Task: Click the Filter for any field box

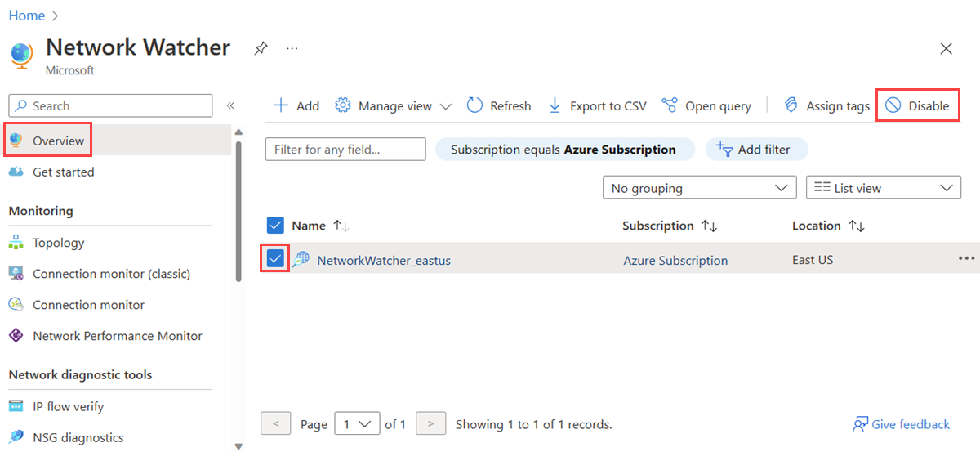Action: coord(345,150)
